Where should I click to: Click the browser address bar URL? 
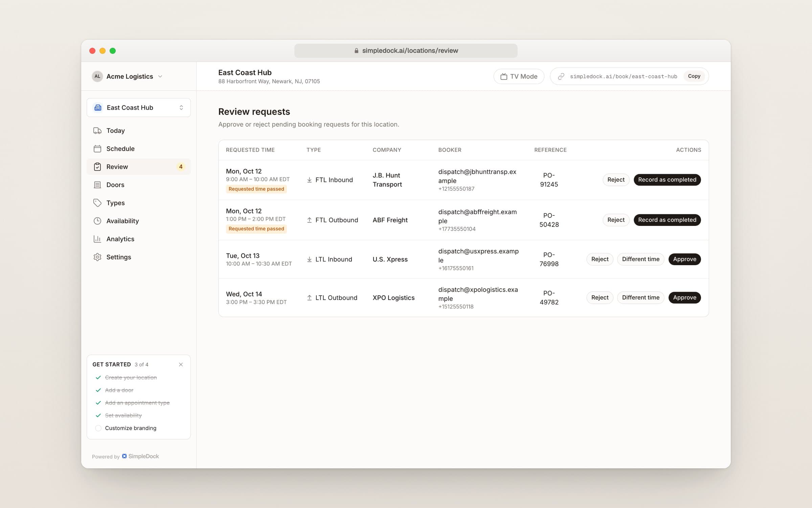pyautogui.click(x=406, y=51)
